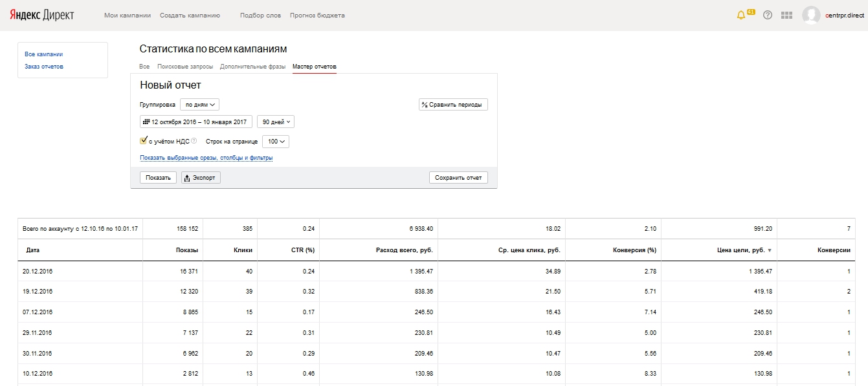Switch to the Поисковые запросы tab
868x386 pixels.
[185, 67]
